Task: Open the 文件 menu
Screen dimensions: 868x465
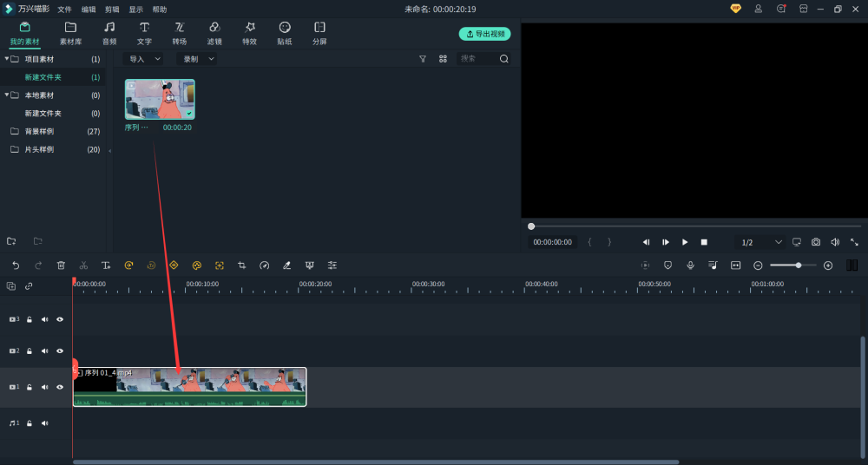Action: tap(65, 9)
